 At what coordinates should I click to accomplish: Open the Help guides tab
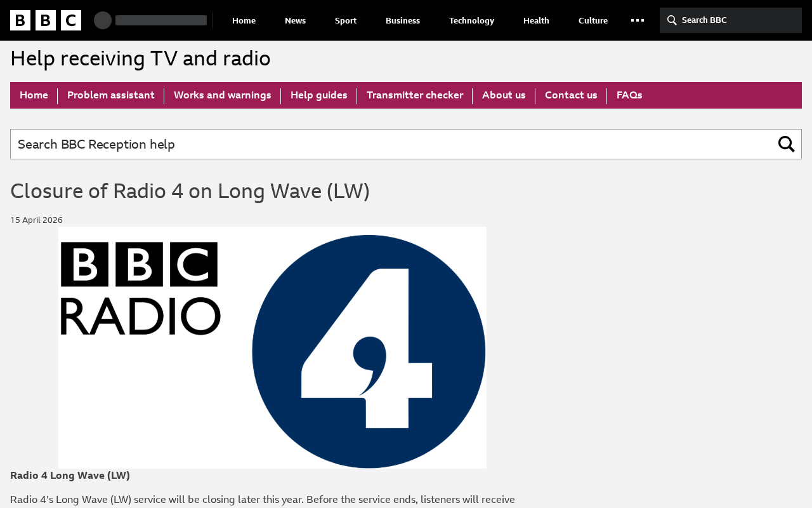(319, 95)
